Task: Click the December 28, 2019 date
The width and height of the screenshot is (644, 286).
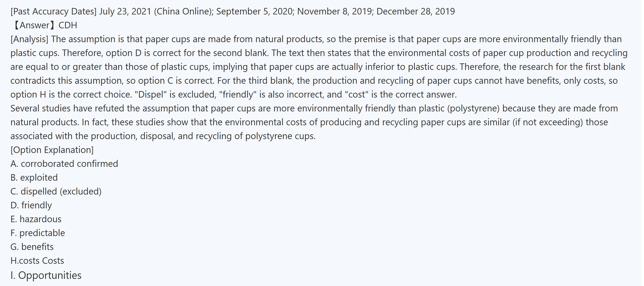Action: [416, 12]
